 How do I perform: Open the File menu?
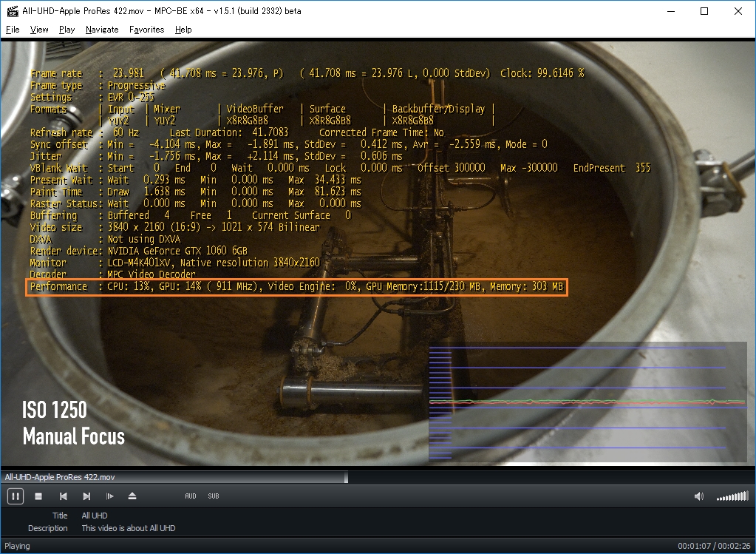13,30
